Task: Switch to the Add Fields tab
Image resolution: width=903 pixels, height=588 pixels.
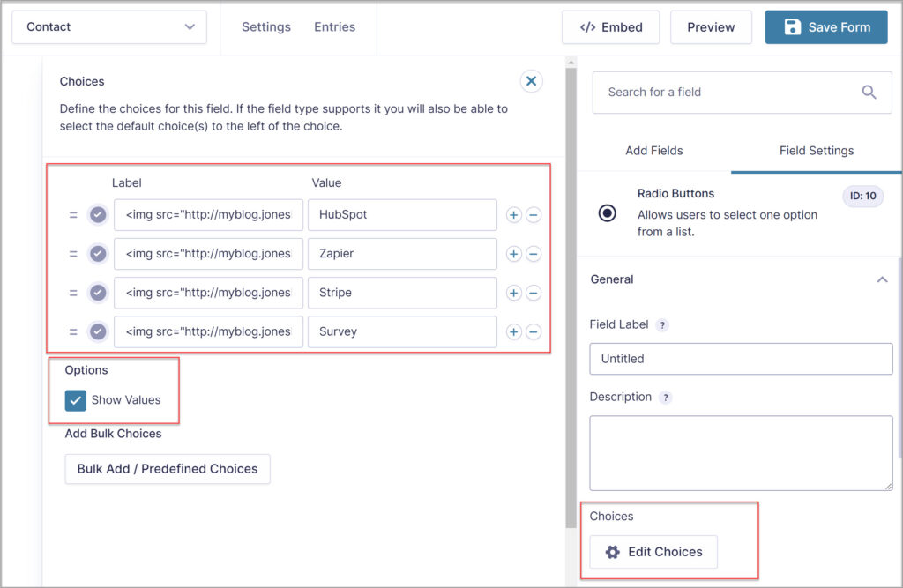Action: 654,150
